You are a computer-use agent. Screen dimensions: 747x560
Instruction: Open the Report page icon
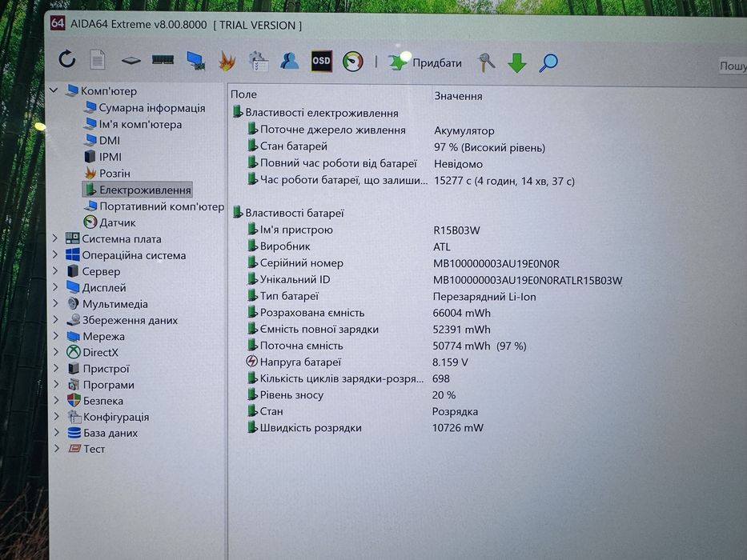pos(97,59)
